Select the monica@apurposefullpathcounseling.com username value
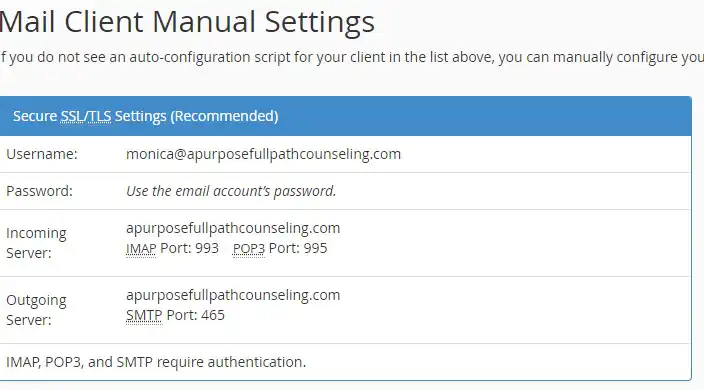This screenshot has height=390, width=704. click(x=263, y=154)
